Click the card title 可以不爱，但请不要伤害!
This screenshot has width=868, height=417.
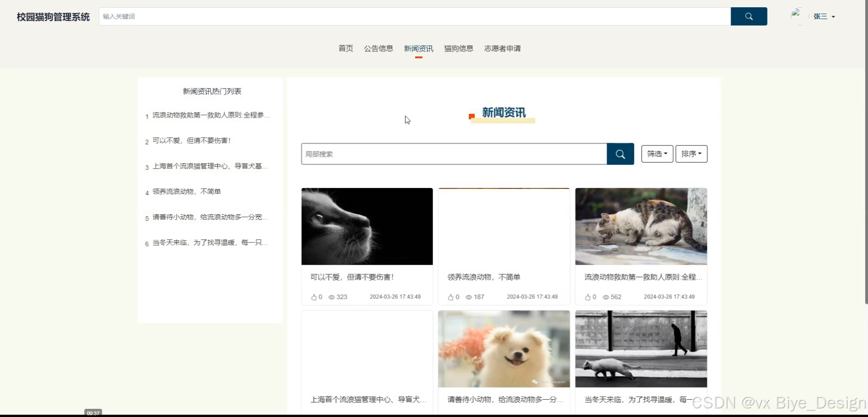(352, 277)
